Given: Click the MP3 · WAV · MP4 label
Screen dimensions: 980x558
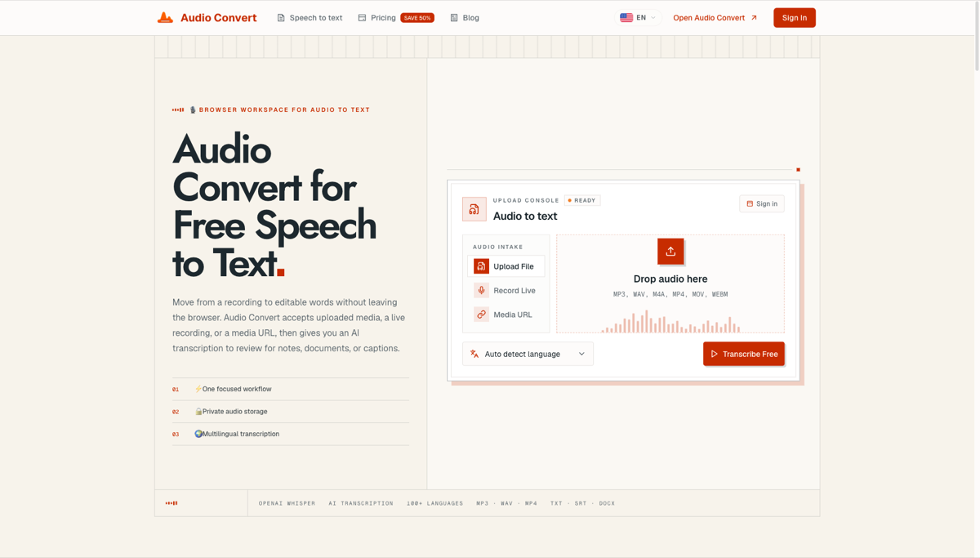Looking at the screenshot, I should click(507, 503).
